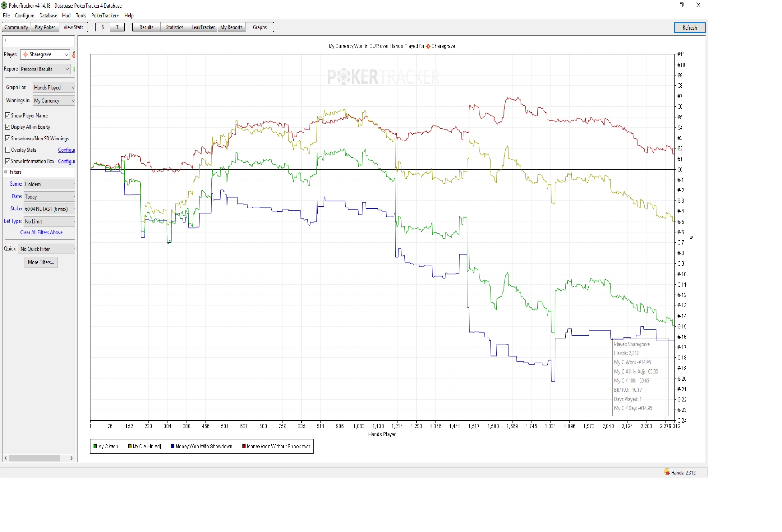Switch to the My Reports tab

(x=231, y=27)
